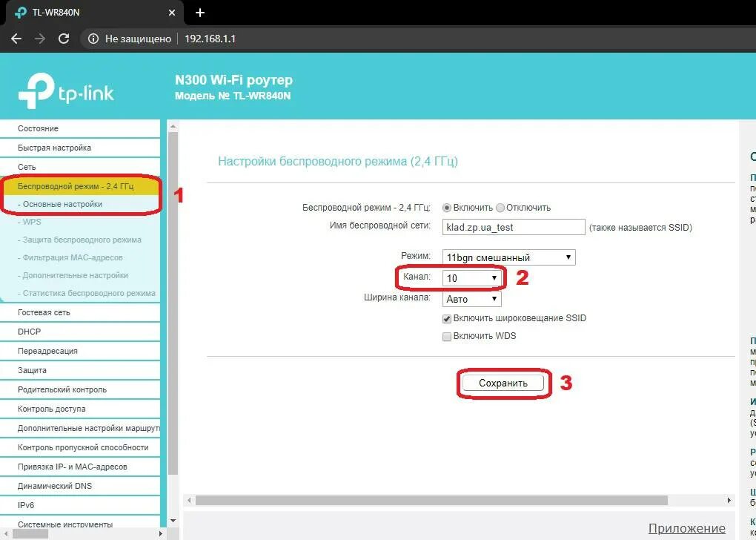This screenshot has height=540, width=756.
Task: Click the sidebar scroll-up arrow
Action: tap(173, 126)
